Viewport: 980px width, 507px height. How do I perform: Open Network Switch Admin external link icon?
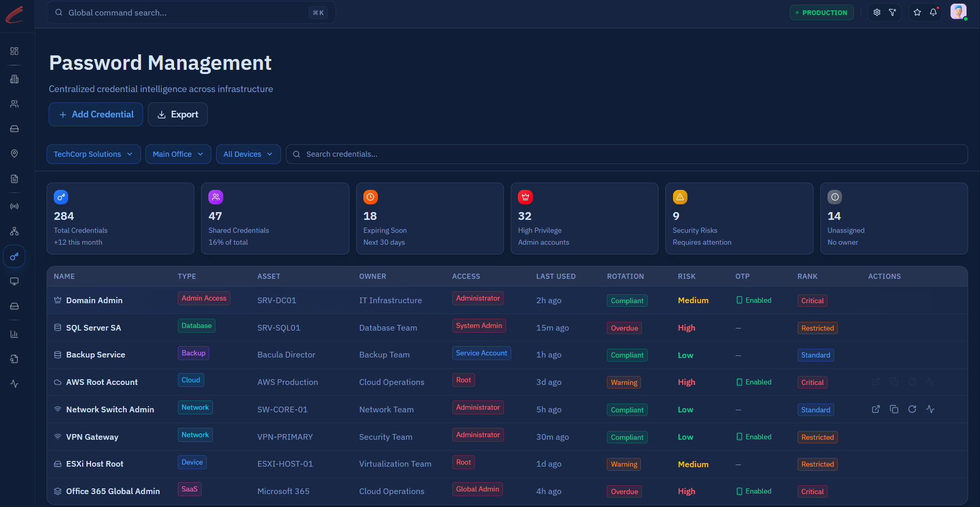876,409
